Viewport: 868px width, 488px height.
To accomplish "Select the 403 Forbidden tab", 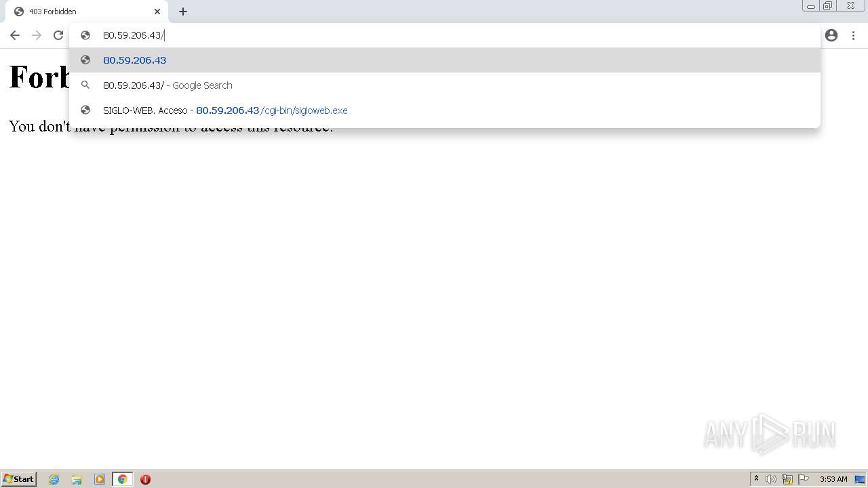I will [x=87, y=12].
